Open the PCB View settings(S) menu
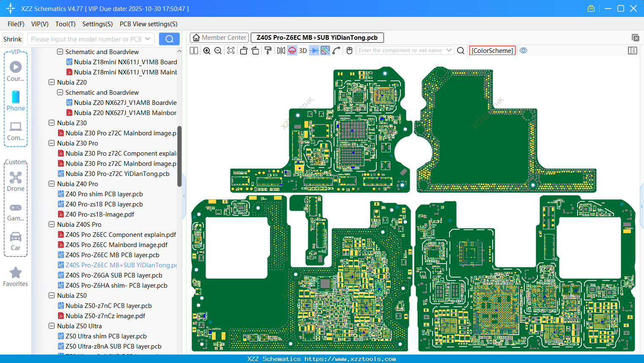Image resolution: width=644 pixels, height=363 pixels. [x=148, y=24]
